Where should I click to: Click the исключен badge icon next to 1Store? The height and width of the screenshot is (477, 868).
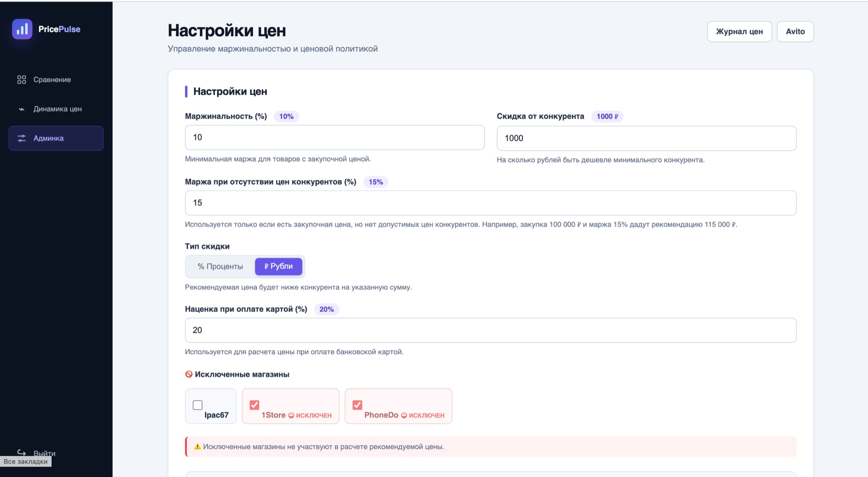click(291, 415)
